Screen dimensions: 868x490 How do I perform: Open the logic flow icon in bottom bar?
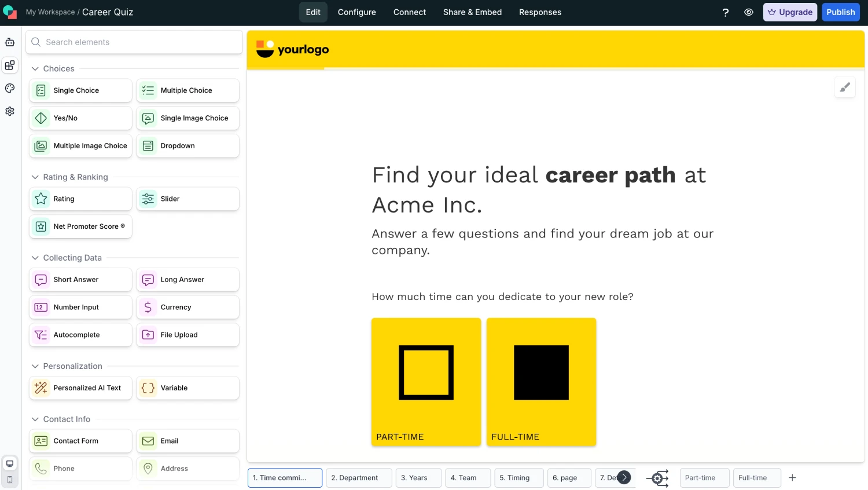[x=657, y=478]
